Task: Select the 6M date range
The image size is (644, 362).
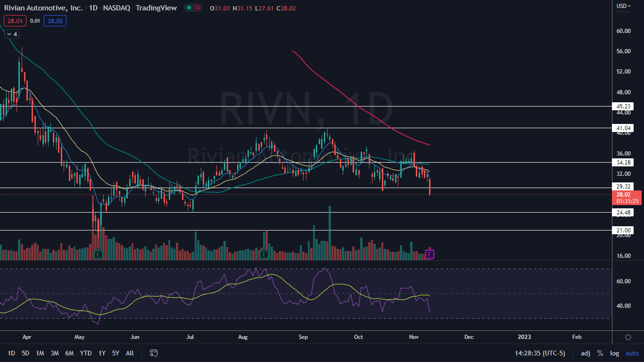Action: [x=69, y=353]
